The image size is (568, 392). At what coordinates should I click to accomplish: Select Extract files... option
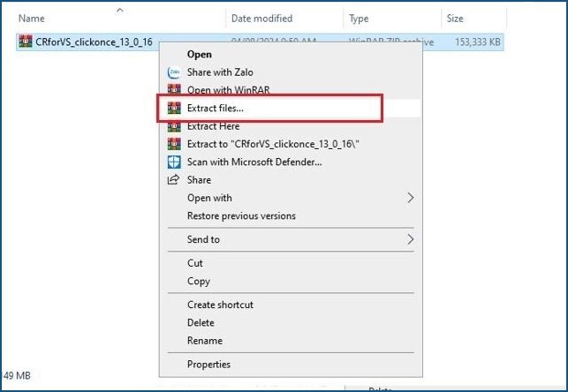tap(290, 108)
